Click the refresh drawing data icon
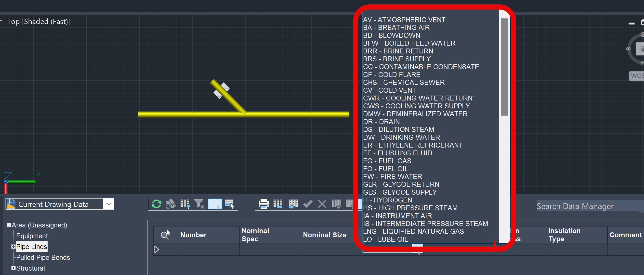Viewport: 644px width, 275px height. click(x=171, y=204)
